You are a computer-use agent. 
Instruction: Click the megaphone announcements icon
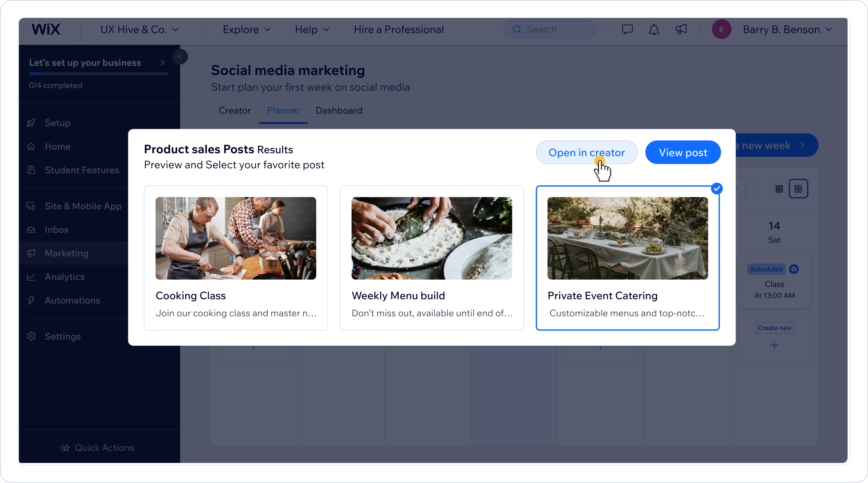681,29
